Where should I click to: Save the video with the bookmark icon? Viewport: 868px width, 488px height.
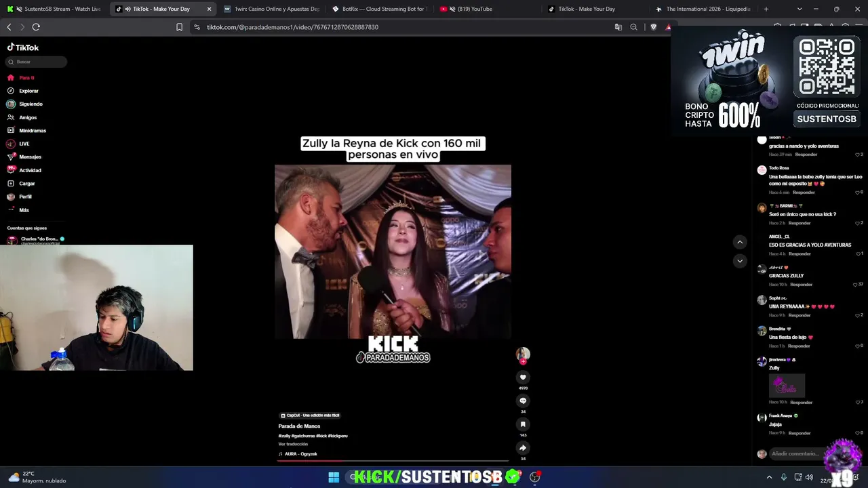tap(523, 424)
